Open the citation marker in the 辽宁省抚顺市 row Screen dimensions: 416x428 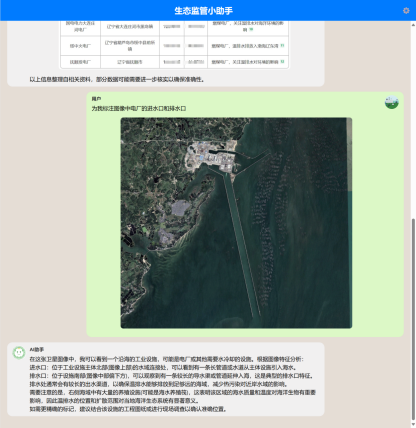tap(283, 61)
